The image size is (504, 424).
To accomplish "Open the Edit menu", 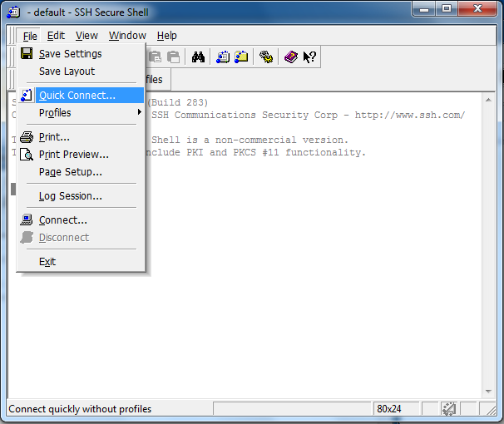I will [56, 36].
